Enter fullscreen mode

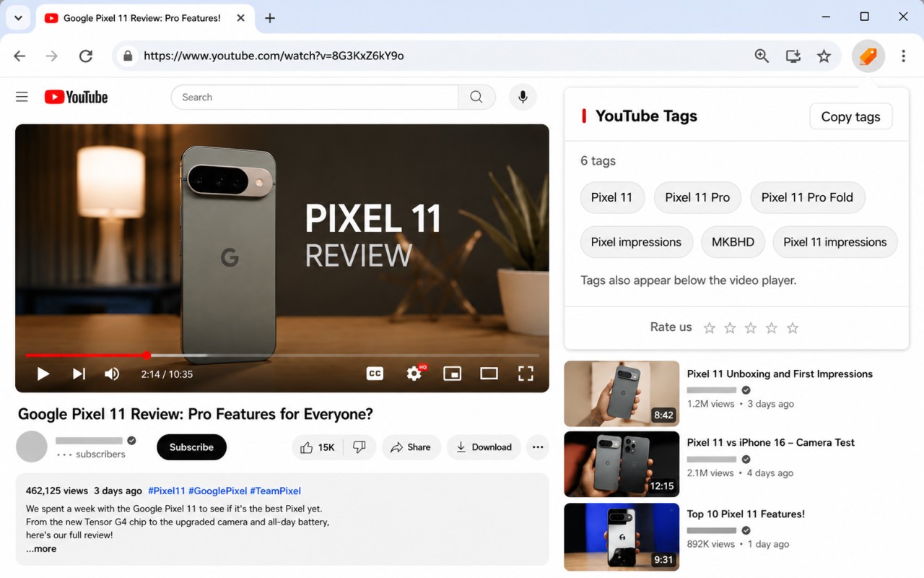526,373
